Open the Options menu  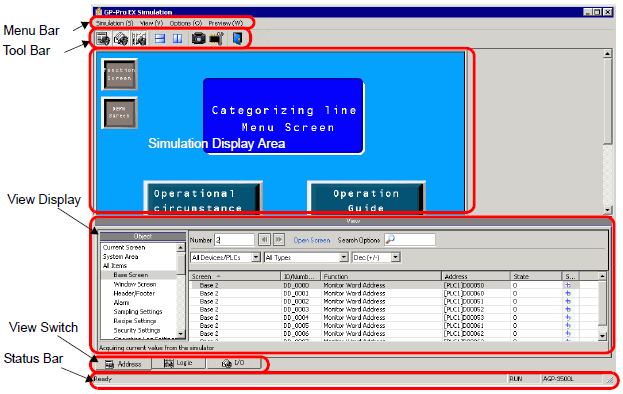pyautogui.click(x=186, y=23)
